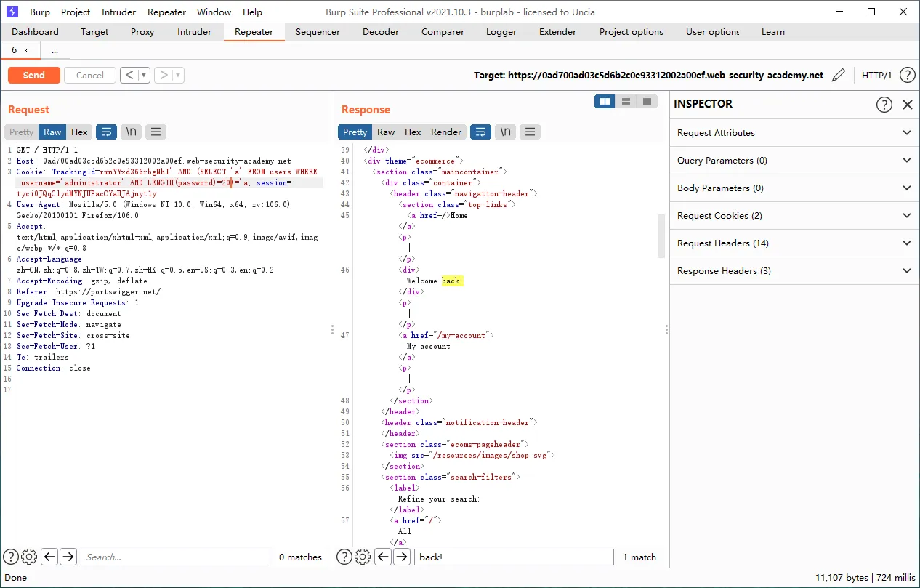Open the Project menu
The width and height of the screenshot is (920, 588).
76,12
